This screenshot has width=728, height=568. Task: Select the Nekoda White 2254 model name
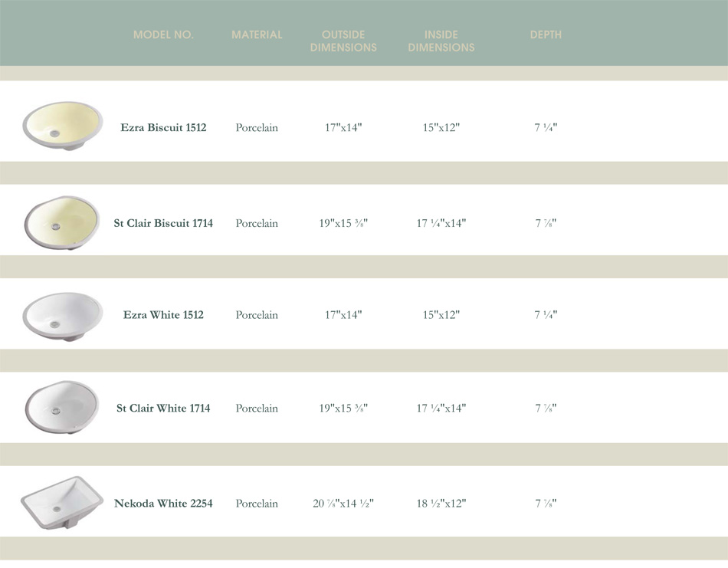point(163,504)
